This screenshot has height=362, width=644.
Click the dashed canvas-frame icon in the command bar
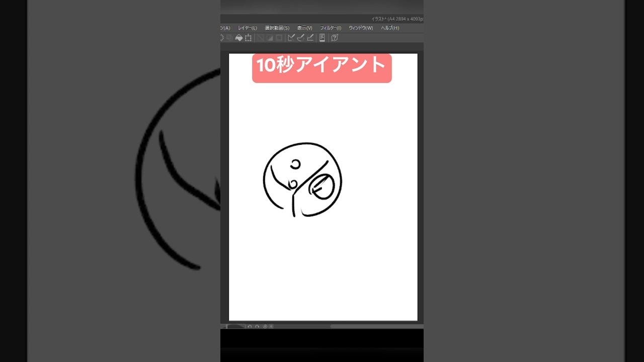coord(248,38)
